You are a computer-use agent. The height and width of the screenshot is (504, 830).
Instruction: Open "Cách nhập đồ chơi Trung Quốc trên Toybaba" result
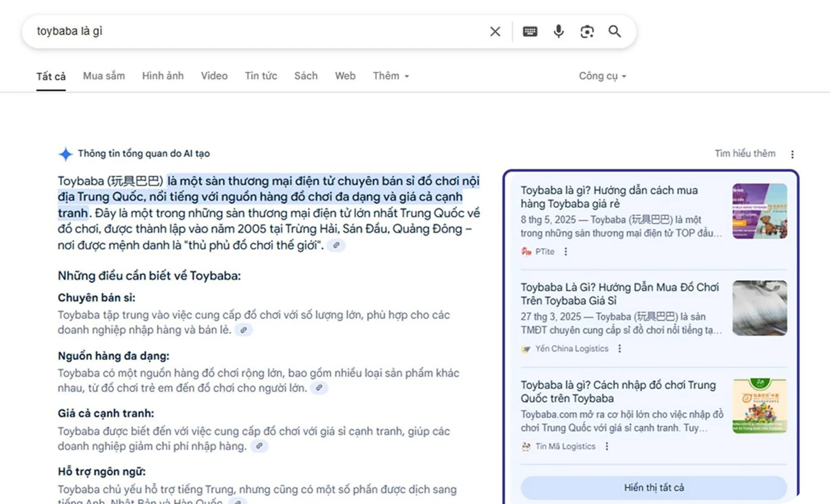point(618,391)
